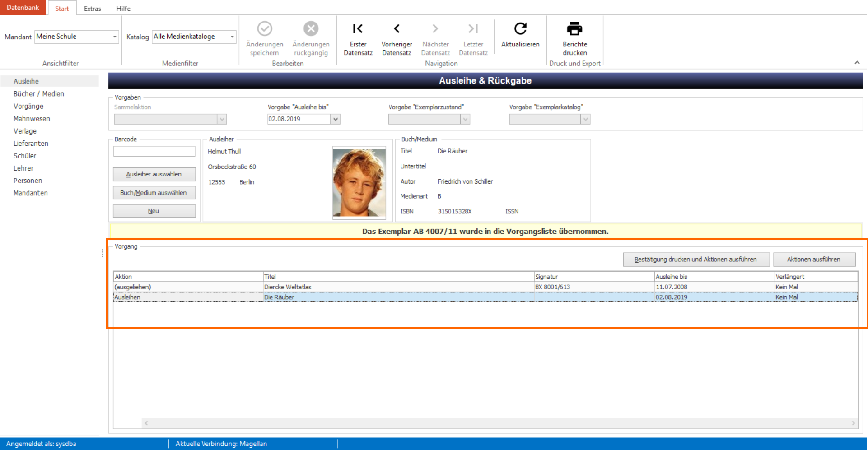
Task: Expand the Katalog Alle Medienkataloge dropdown
Action: [194, 37]
